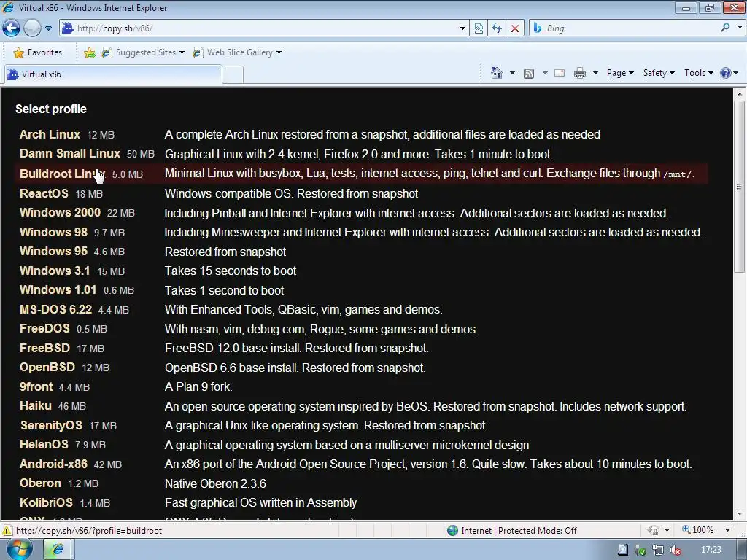This screenshot has width=747, height=560.
Task: Click the scrollbar up arrow
Action: [x=740, y=94]
